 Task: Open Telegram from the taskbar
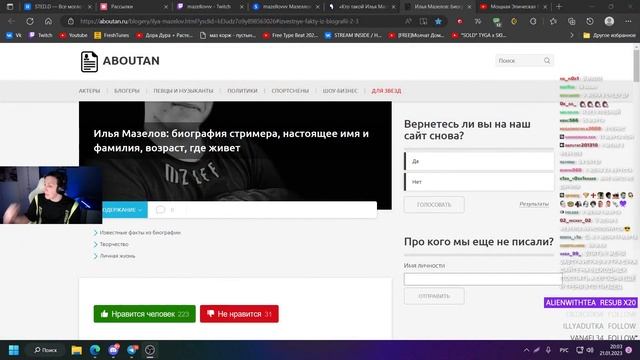(x=132, y=350)
